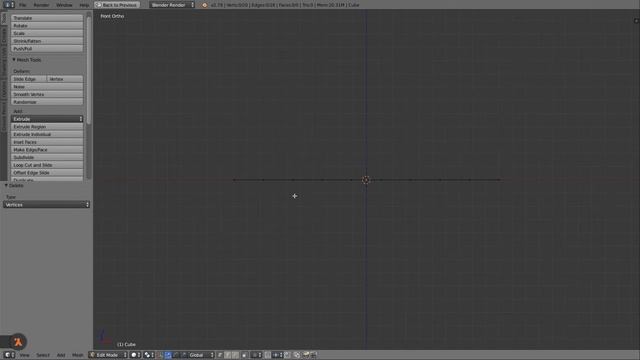640x360 pixels.
Task: Switch to vertex select mode
Action: pyautogui.click(x=220, y=355)
